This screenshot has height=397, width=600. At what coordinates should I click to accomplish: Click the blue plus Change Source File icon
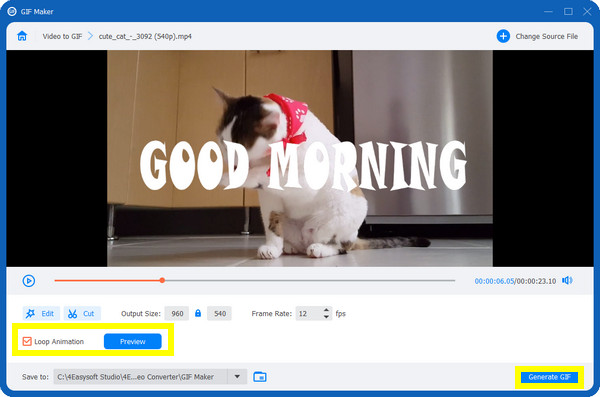coord(503,36)
